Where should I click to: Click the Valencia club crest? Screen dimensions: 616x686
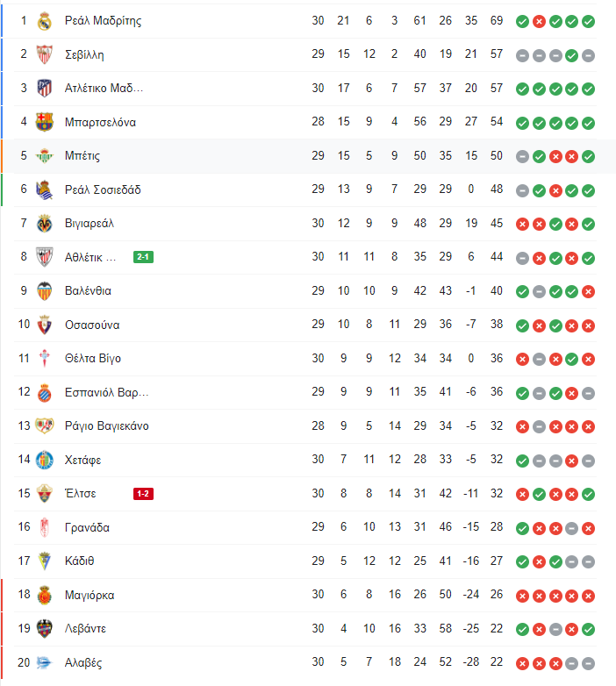pos(44,291)
